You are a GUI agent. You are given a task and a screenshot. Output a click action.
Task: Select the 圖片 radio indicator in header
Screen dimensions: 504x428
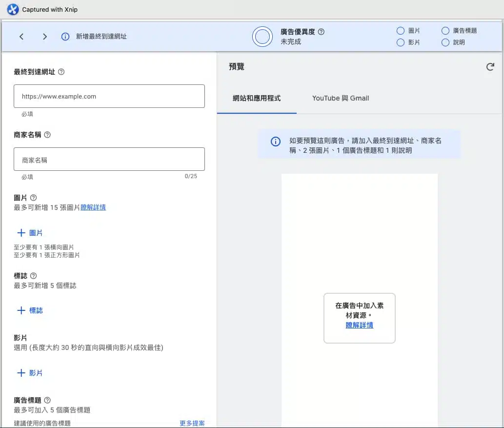401,31
